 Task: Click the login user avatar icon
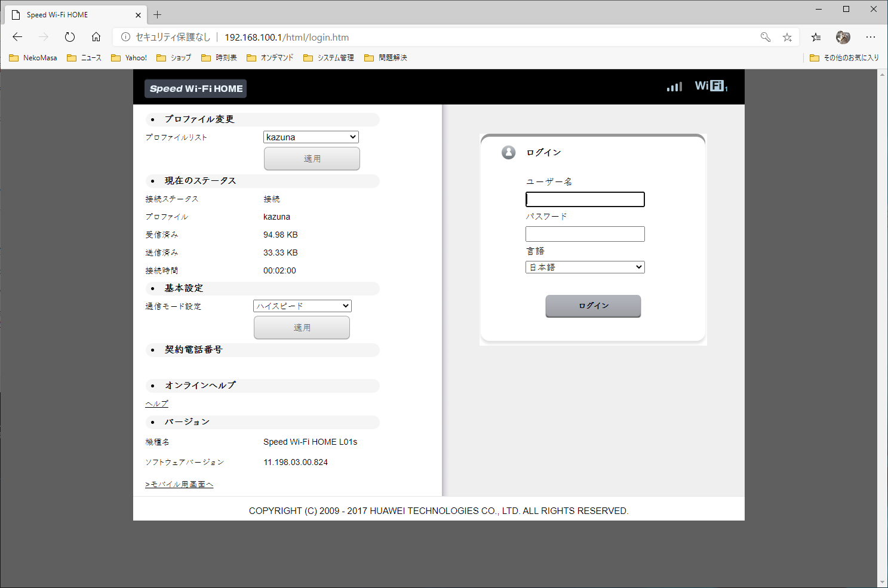(x=509, y=152)
